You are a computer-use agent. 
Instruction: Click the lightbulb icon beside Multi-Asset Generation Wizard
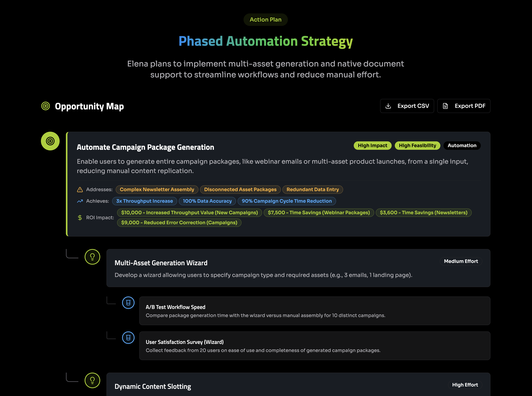(92, 257)
